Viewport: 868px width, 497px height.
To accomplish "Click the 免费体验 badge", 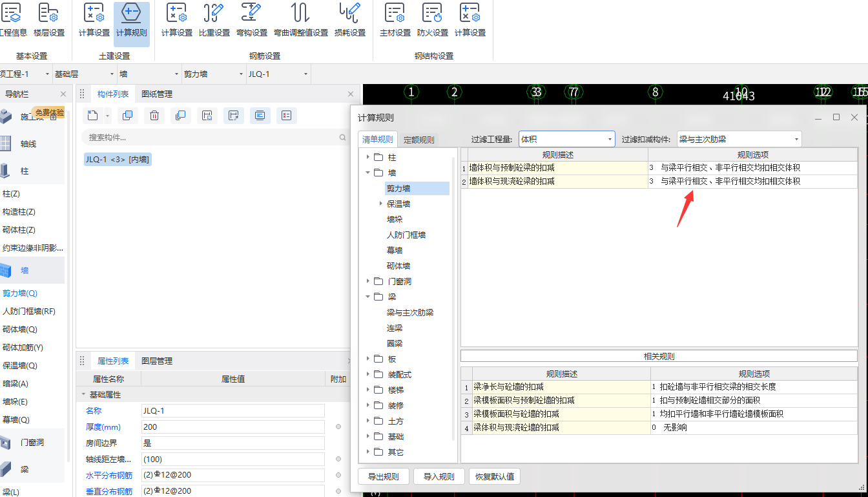I will (50, 112).
